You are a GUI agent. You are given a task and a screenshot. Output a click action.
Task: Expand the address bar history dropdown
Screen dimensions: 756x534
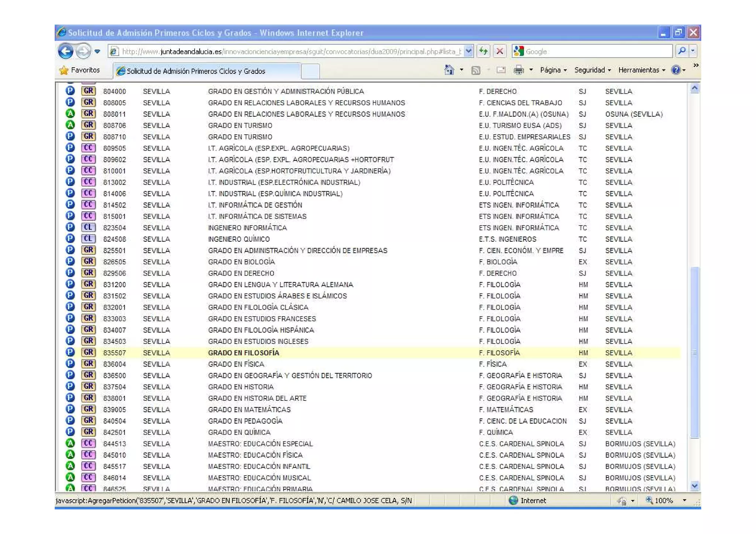468,51
